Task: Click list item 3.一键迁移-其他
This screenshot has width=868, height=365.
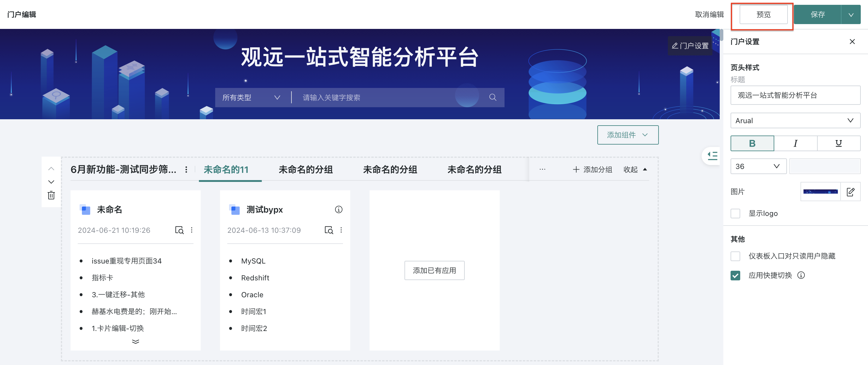Action: pos(118,295)
